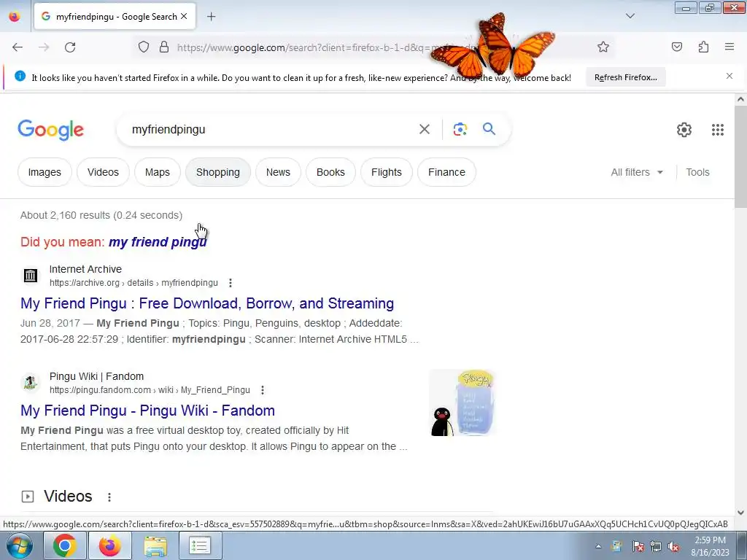Click the Internet Archive site favicon
Viewport: 747px width, 560px height.
tap(31, 275)
